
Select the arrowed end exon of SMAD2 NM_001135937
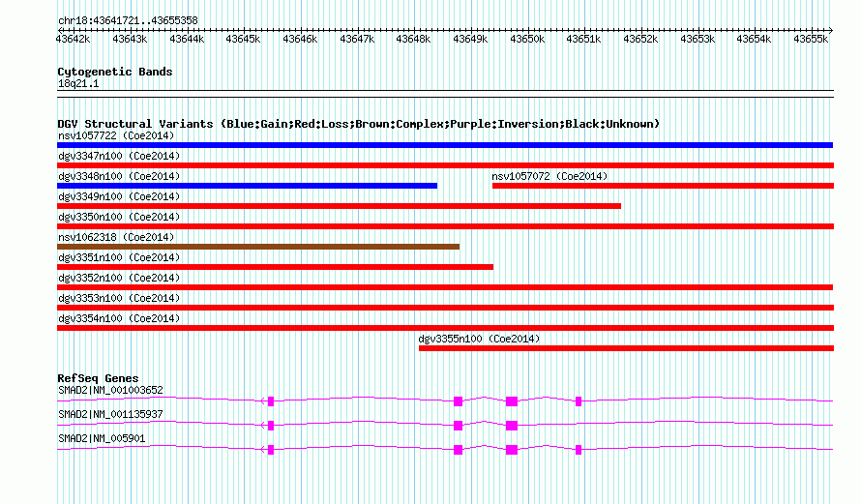270,426
